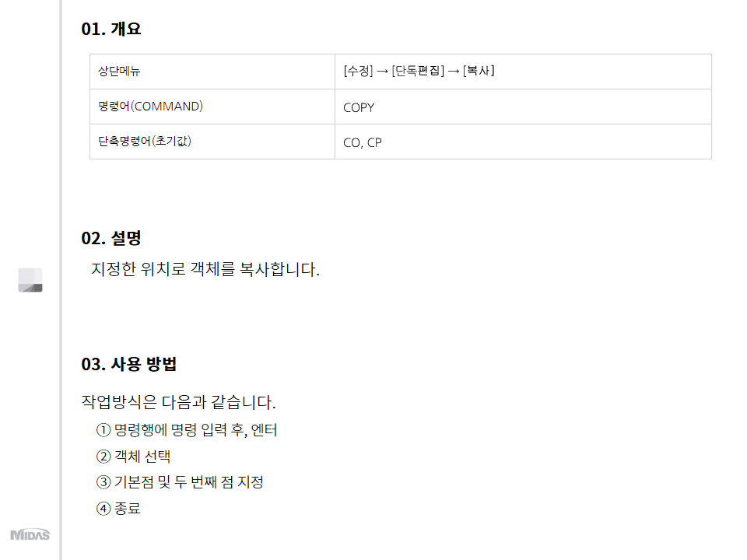Click the [수정] → [단독편집] → [복사] menu path cell
The width and height of the screenshot is (747, 560).
523,72
